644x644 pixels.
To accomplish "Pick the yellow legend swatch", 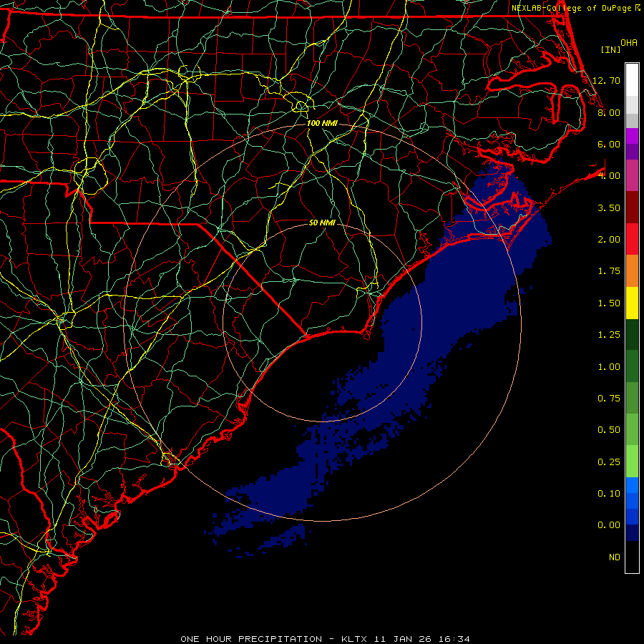I will (x=632, y=303).
